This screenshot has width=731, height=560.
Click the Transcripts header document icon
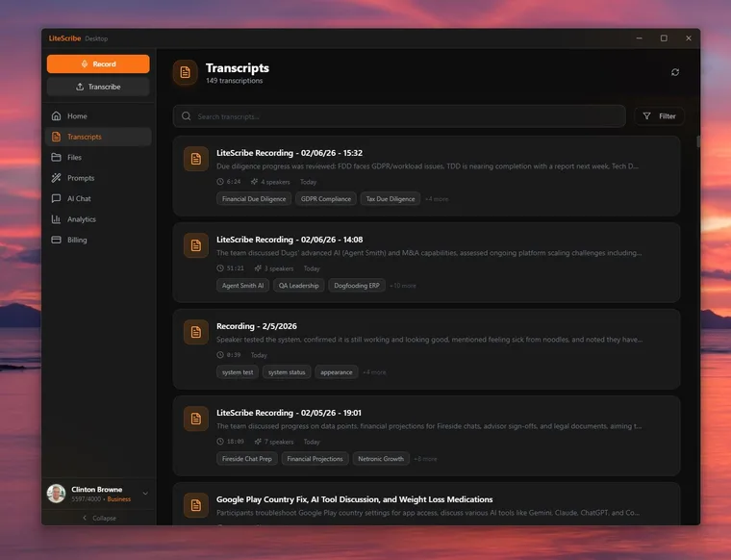(x=185, y=72)
